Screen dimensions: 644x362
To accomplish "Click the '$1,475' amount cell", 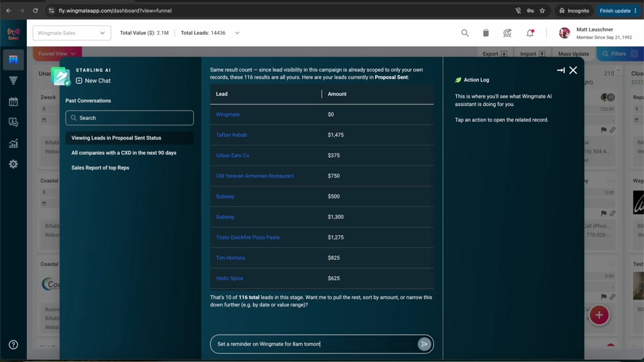I will [x=335, y=135].
